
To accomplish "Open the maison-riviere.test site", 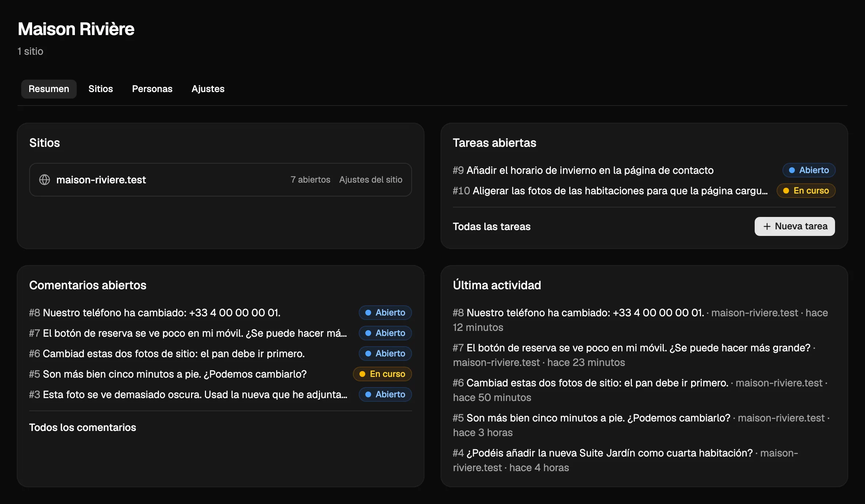I will (101, 180).
